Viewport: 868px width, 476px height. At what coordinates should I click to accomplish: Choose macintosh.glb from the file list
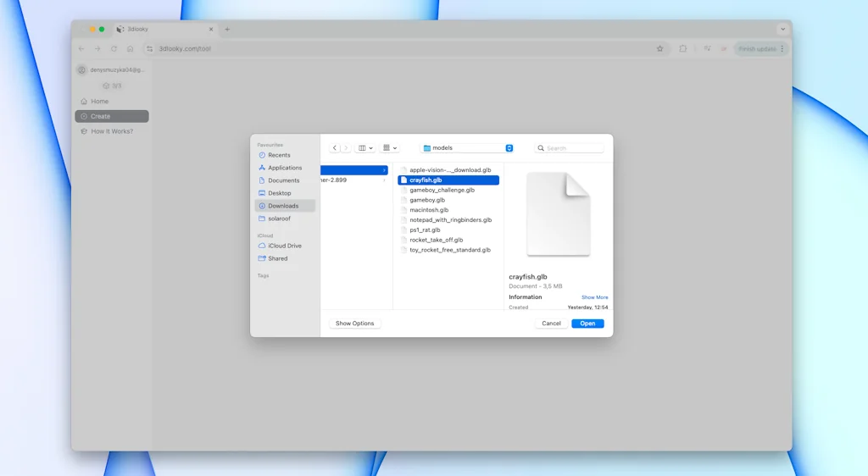pos(429,210)
